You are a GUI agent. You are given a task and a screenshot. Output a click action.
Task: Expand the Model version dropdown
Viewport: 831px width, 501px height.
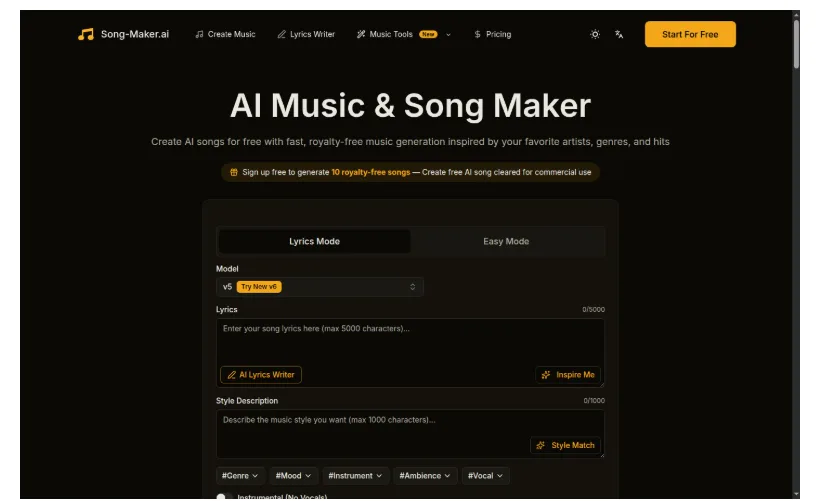pos(319,287)
